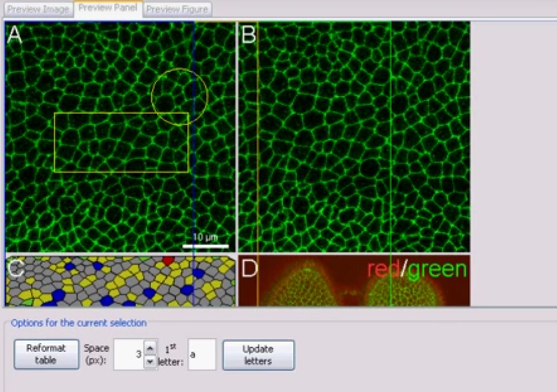Viewport: 557px width, 392px height.
Task: Click the 1st letter text field
Action: (x=202, y=354)
